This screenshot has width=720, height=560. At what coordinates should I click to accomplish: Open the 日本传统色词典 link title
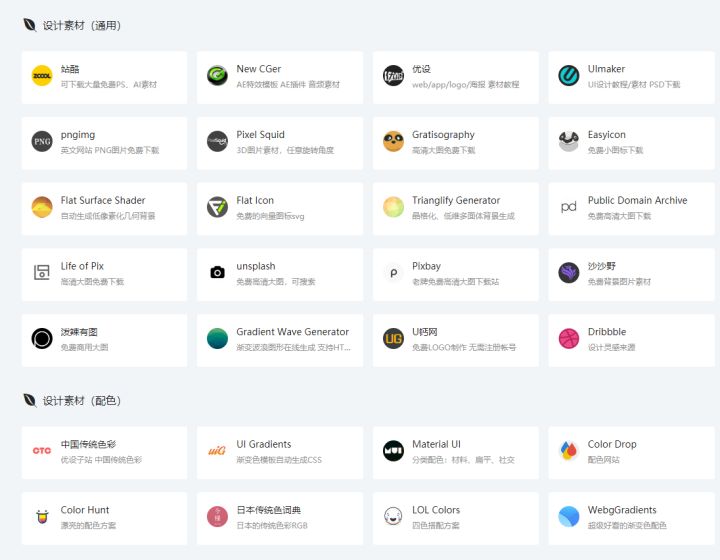click(x=269, y=510)
